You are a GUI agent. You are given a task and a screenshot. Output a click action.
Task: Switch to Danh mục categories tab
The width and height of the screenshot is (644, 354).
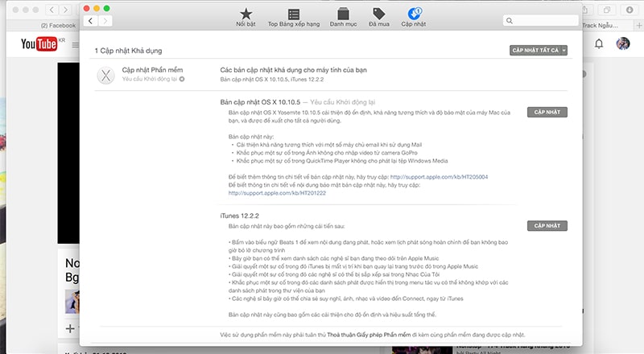click(x=344, y=18)
